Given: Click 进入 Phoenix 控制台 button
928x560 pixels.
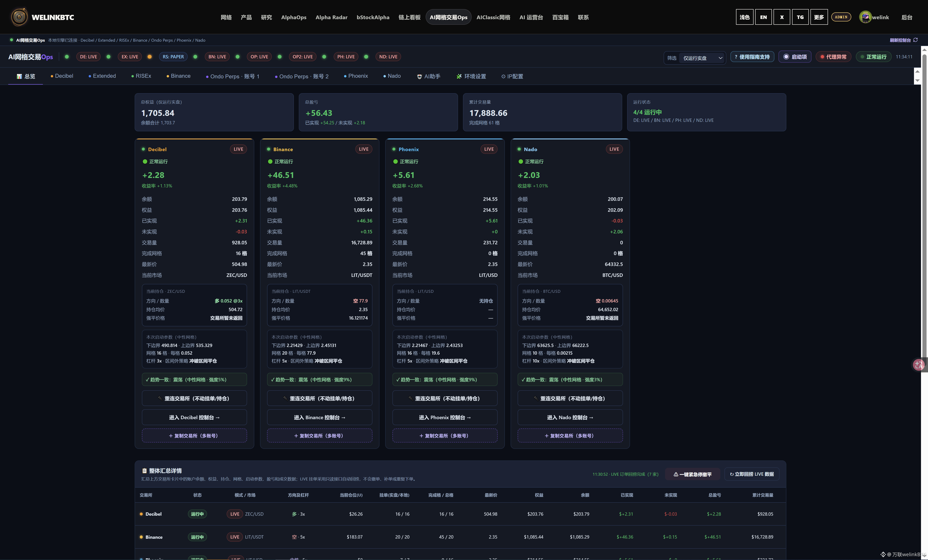Looking at the screenshot, I should [444, 417].
